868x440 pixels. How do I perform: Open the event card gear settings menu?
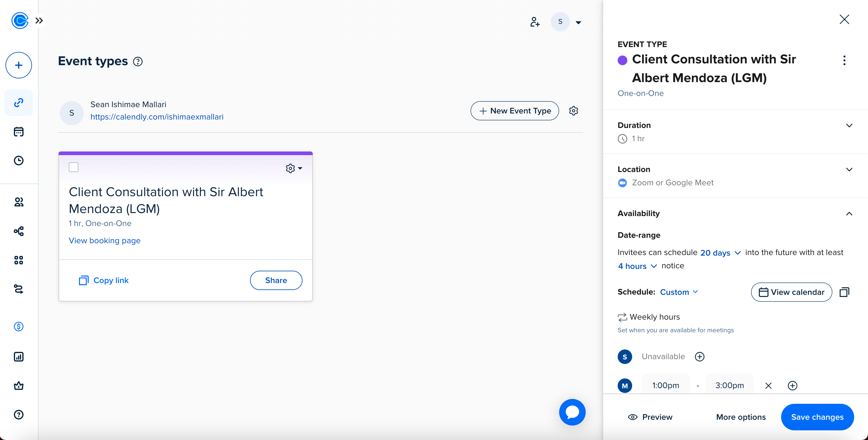click(x=293, y=168)
